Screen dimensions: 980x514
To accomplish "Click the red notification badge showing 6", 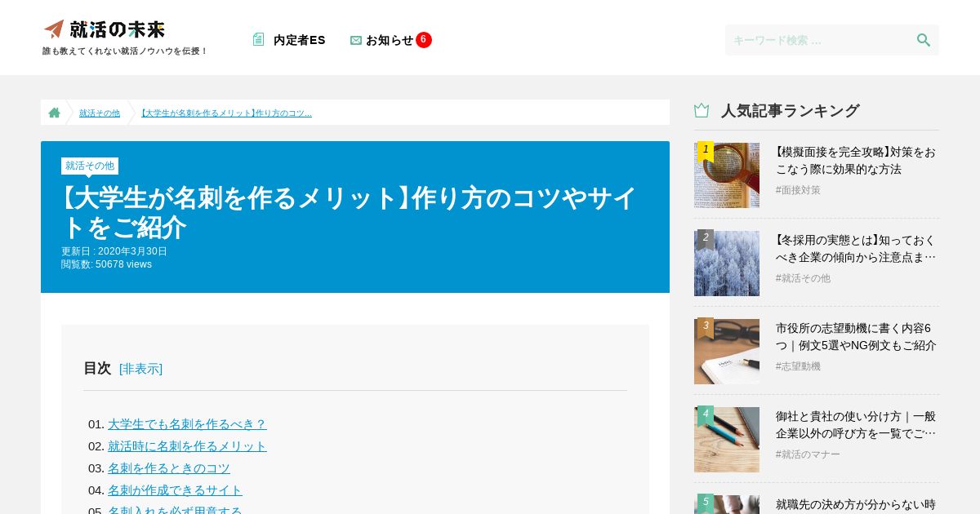I will point(424,39).
